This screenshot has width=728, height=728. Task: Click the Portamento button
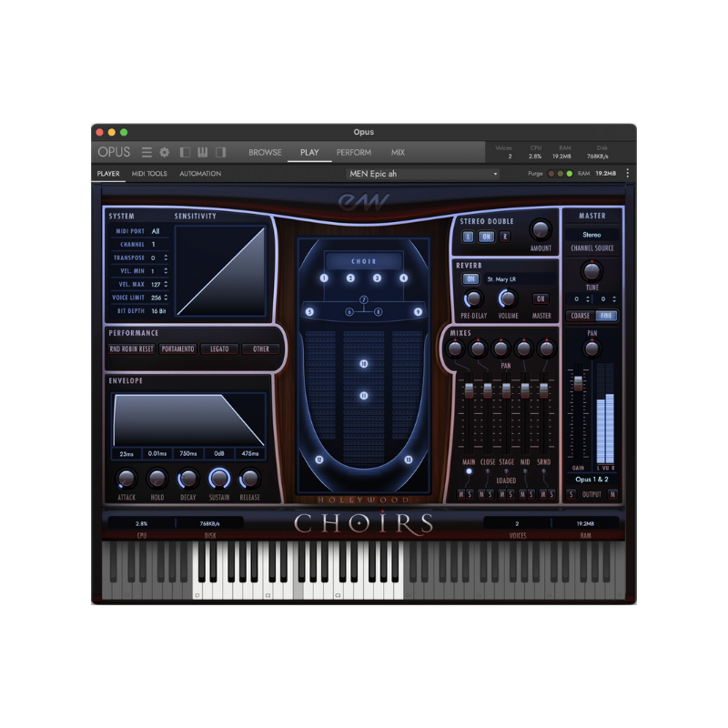point(177,349)
